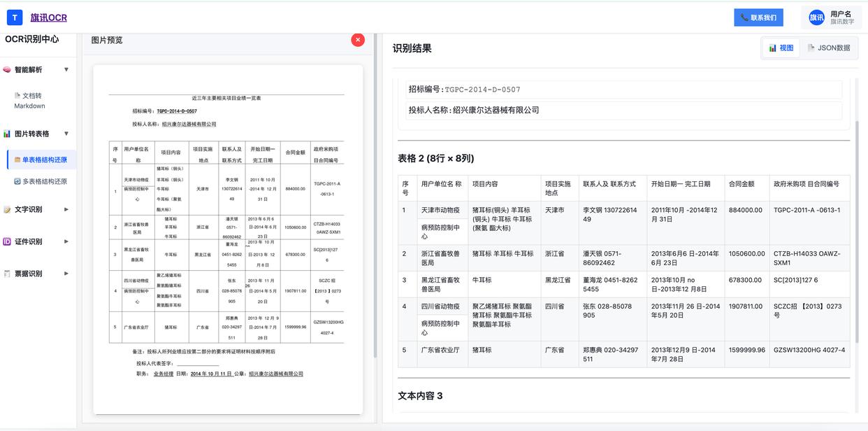868x431 pixels.
Task: Select 多表格结构还原 in the sidebar
Action: (41, 181)
